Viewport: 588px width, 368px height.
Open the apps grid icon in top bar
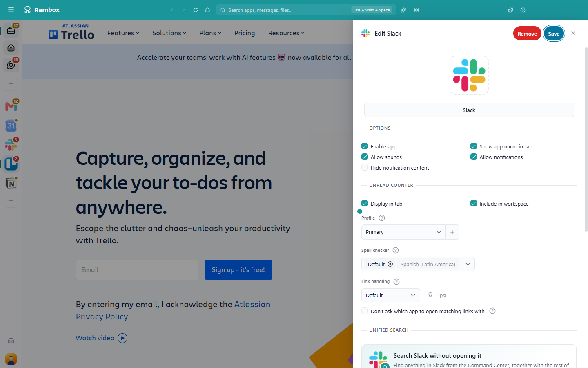click(416, 10)
